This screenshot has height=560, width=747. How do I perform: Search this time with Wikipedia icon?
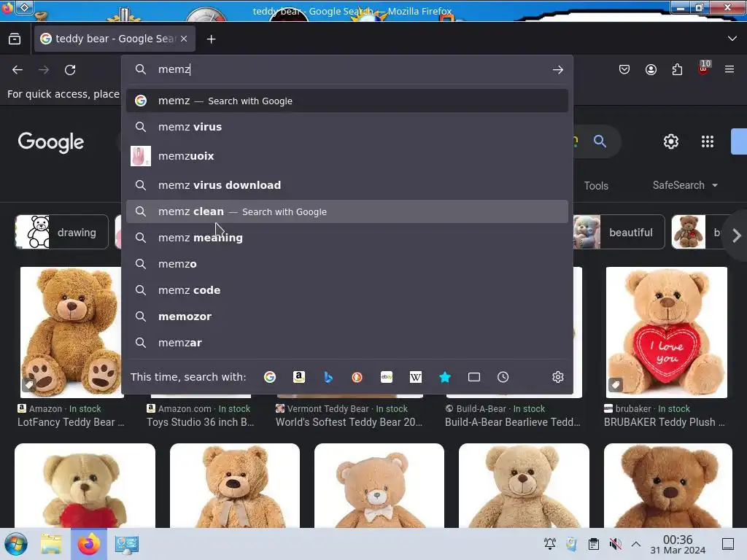pyautogui.click(x=415, y=377)
